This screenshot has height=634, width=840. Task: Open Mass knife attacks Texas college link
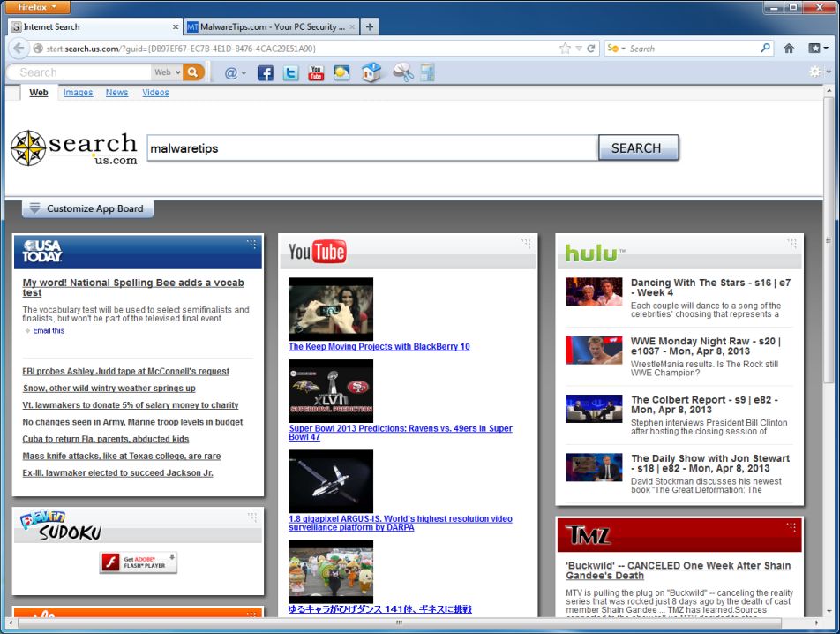click(x=122, y=456)
